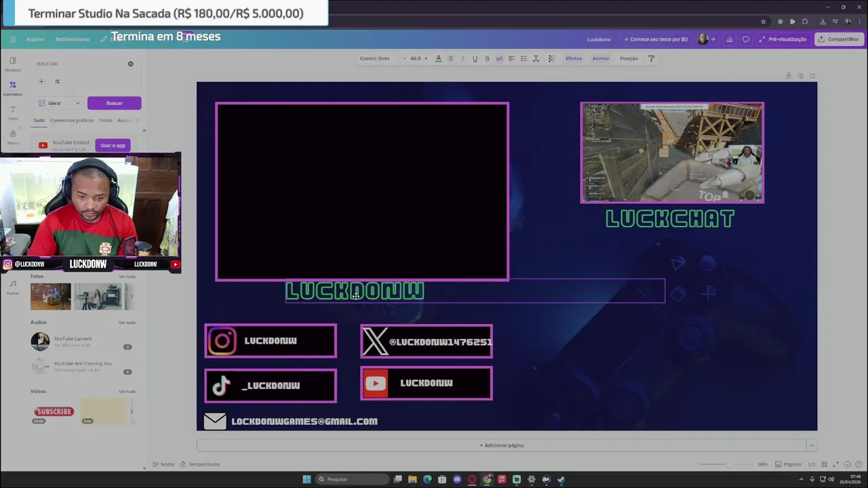Viewport: 868px width, 488px height.
Task: Toggle italic formatting
Action: coord(462,58)
